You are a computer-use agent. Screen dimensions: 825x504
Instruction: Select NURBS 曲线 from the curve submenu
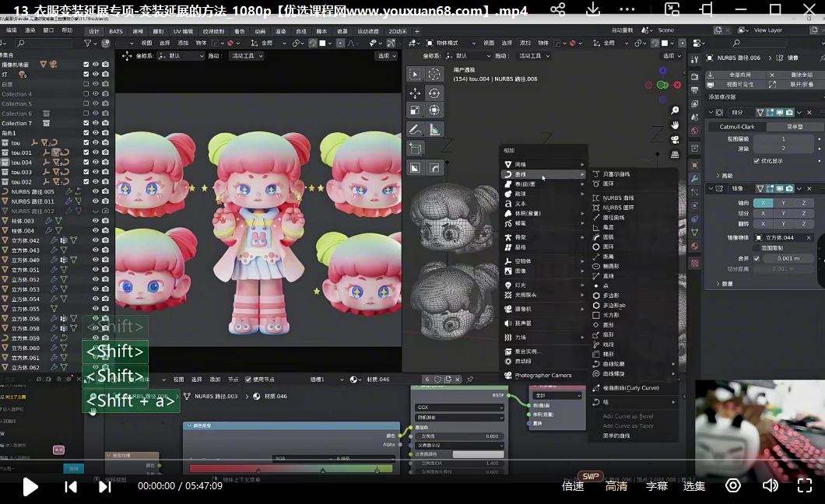point(634,198)
